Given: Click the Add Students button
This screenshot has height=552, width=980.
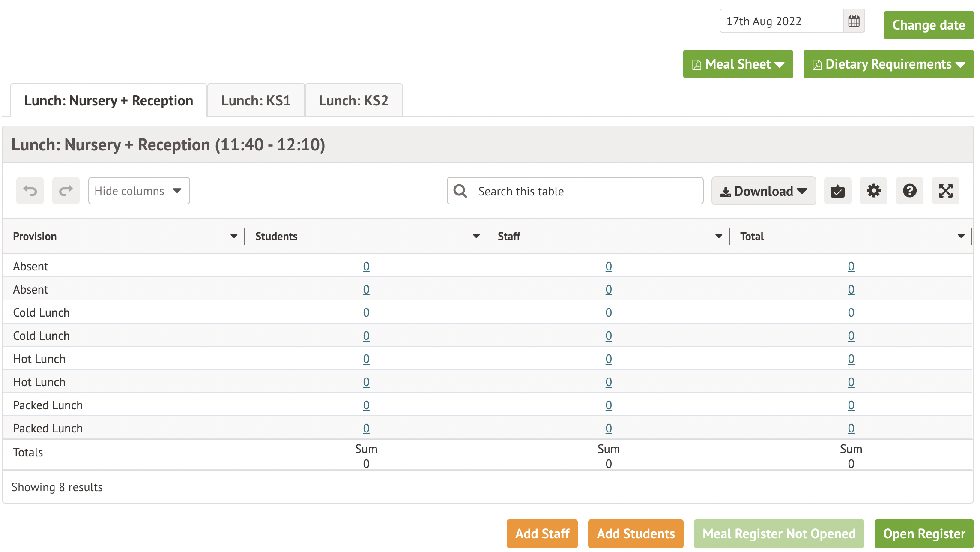Looking at the screenshot, I should pos(636,534).
